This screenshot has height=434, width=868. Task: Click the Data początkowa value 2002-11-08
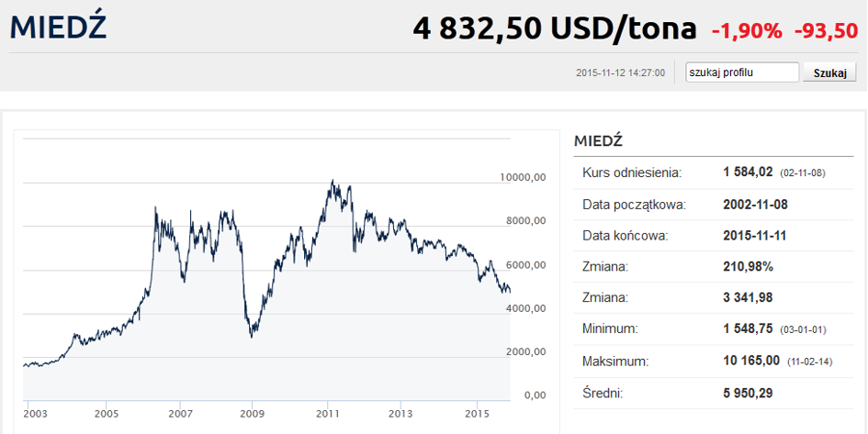coord(755,204)
